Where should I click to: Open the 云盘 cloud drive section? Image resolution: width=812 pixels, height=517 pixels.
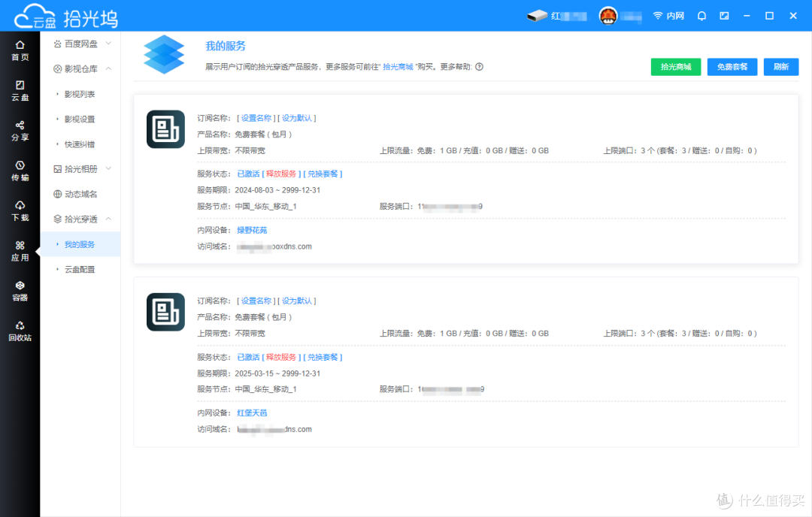20,91
